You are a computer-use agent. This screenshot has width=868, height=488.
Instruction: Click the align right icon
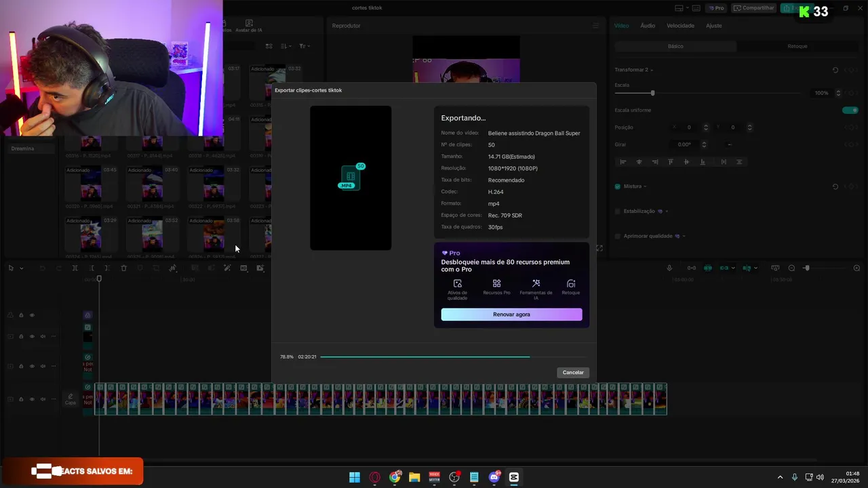654,162
